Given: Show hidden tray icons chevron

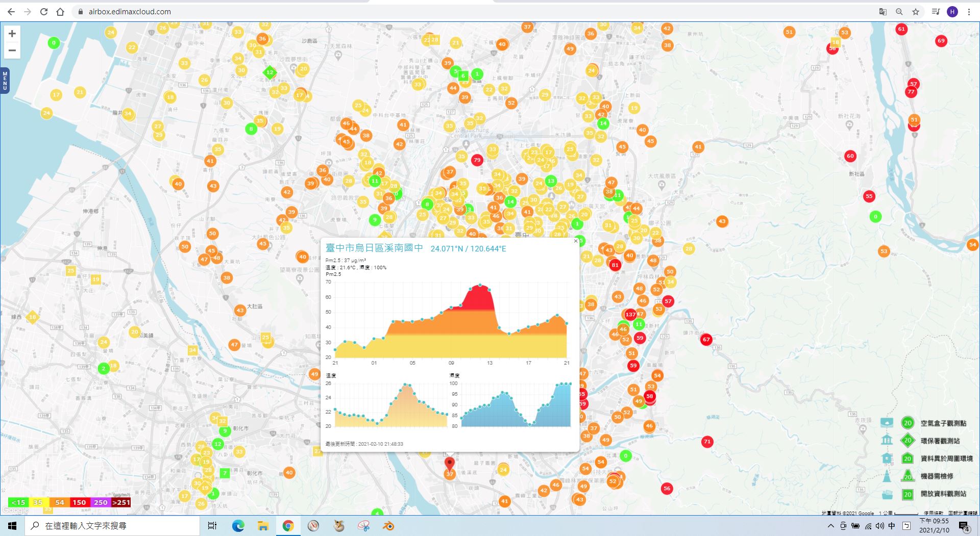Looking at the screenshot, I should click(x=830, y=526).
